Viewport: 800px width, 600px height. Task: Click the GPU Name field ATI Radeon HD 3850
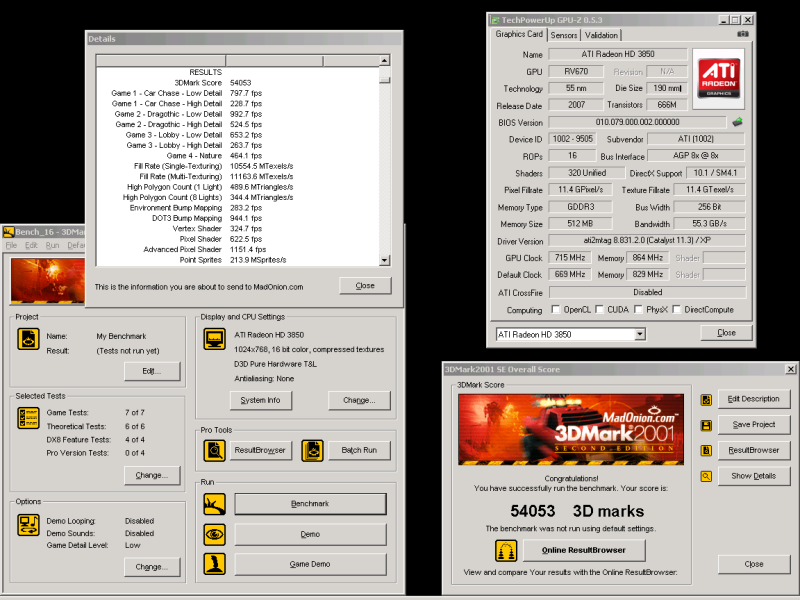point(618,54)
